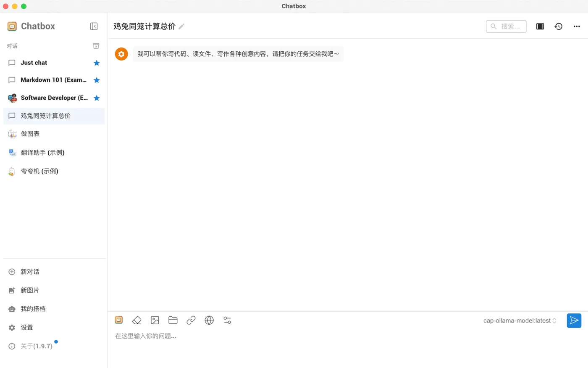Create a new image chat with 新图片

coord(54,290)
